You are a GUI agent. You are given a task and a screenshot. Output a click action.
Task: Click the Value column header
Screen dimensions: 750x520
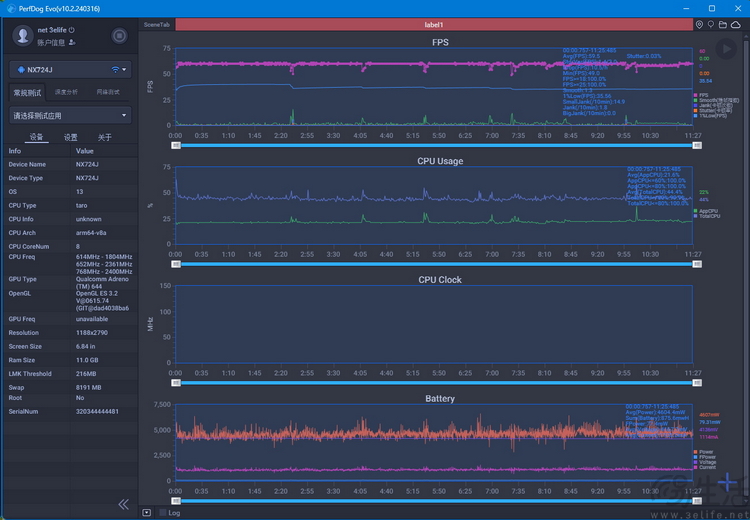(85, 151)
